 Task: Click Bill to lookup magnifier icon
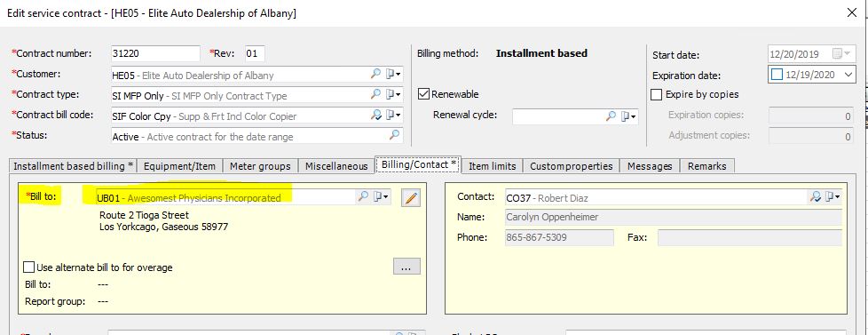coord(363,196)
